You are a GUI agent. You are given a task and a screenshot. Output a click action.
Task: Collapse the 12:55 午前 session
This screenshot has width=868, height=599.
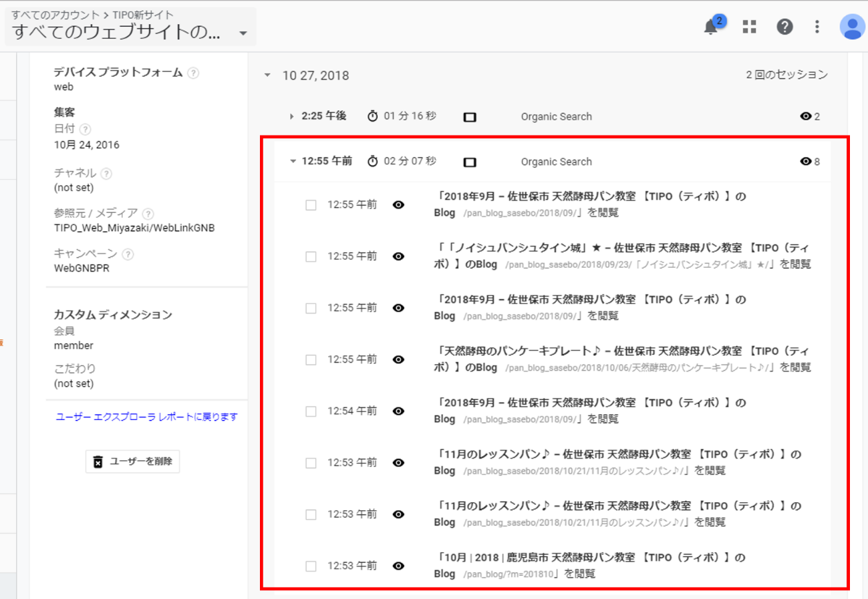pos(293,162)
